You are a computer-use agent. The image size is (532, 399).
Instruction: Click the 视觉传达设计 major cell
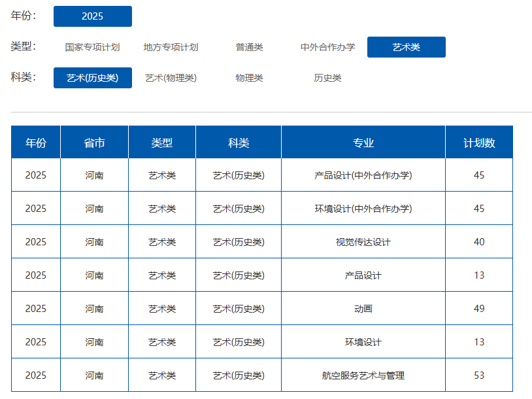click(363, 242)
